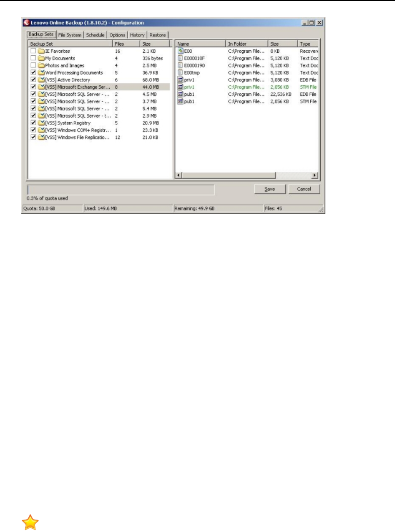View the History tab
The width and height of the screenshot is (395, 532).
137,35
